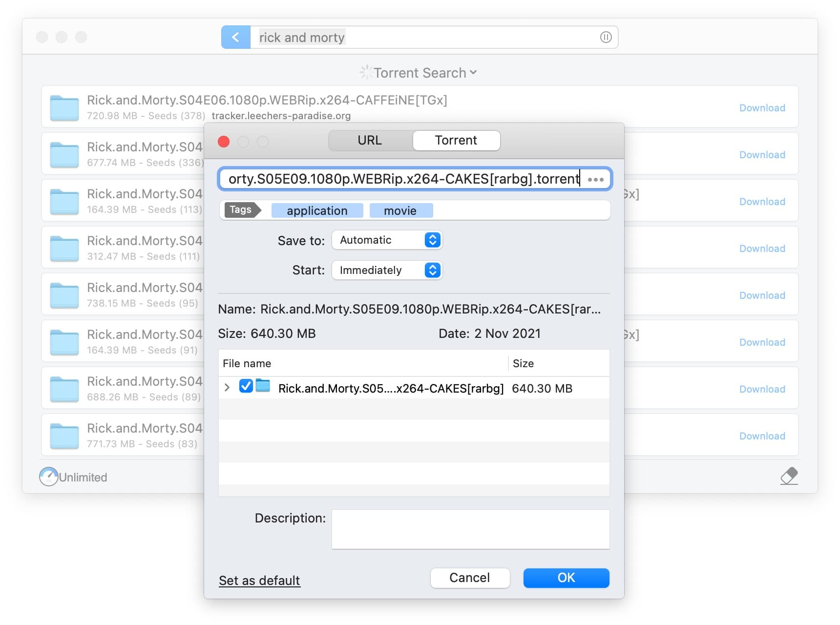The height and width of the screenshot is (625, 840).
Task: Switch to the URL tab
Action: click(x=370, y=140)
